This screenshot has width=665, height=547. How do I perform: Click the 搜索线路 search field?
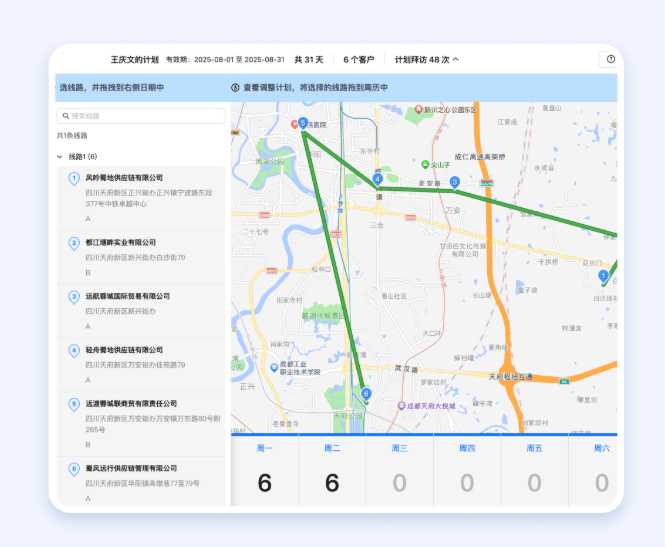tap(141, 116)
